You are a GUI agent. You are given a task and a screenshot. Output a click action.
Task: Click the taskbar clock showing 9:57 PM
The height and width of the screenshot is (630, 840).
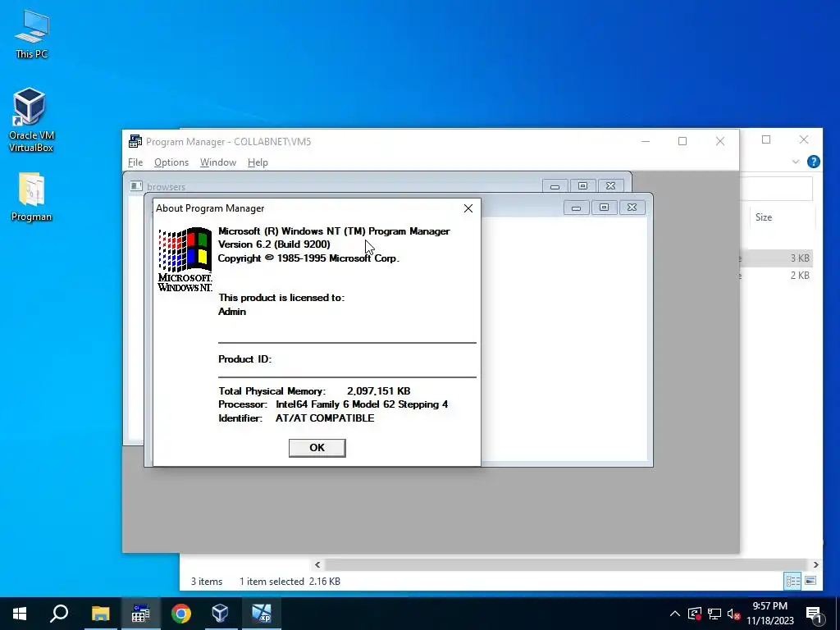pos(769,614)
